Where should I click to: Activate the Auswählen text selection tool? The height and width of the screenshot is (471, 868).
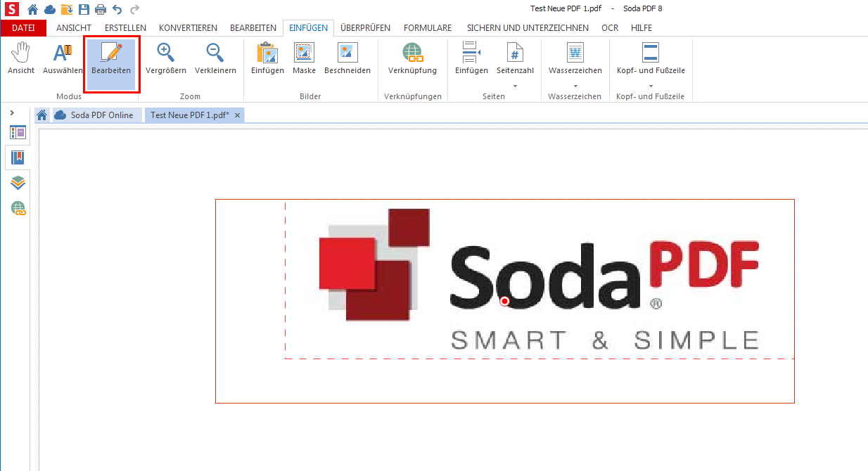[63, 59]
